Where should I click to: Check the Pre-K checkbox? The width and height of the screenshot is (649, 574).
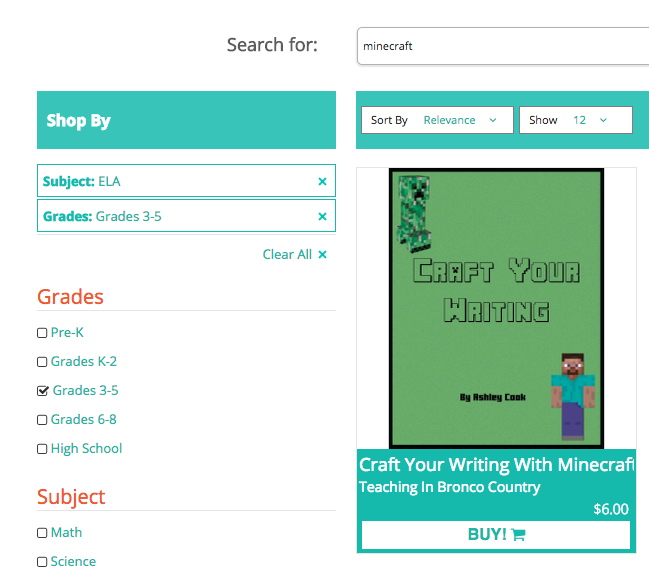pyautogui.click(x=42, y=333)
